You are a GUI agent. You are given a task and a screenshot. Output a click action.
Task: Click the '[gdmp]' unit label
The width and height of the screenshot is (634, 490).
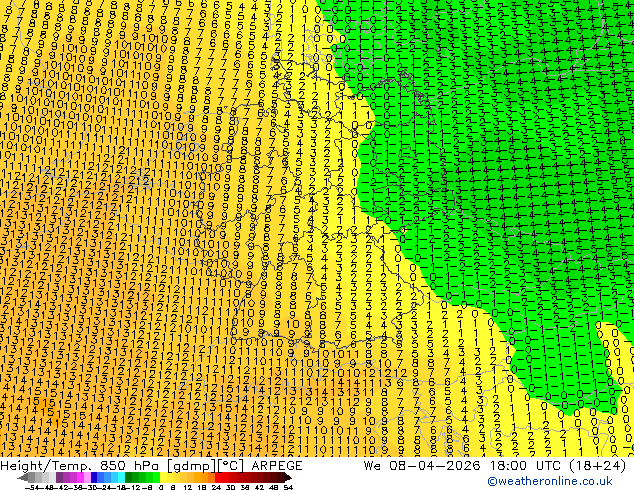(190, 466)
